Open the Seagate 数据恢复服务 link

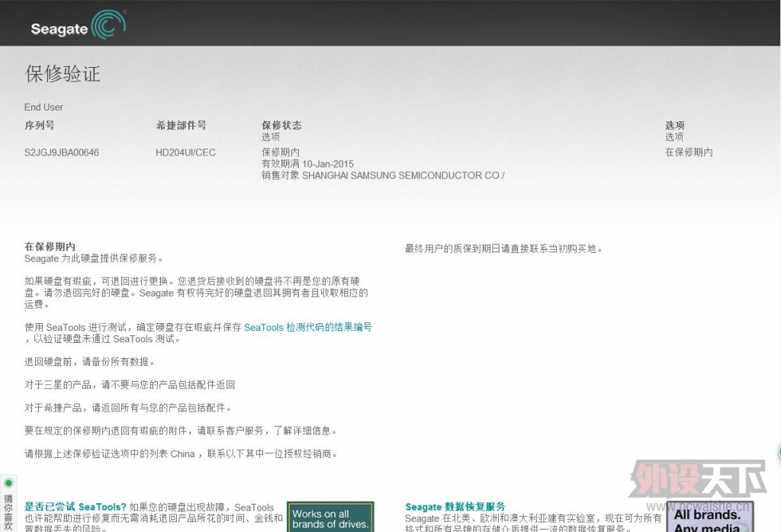[455, 507]
